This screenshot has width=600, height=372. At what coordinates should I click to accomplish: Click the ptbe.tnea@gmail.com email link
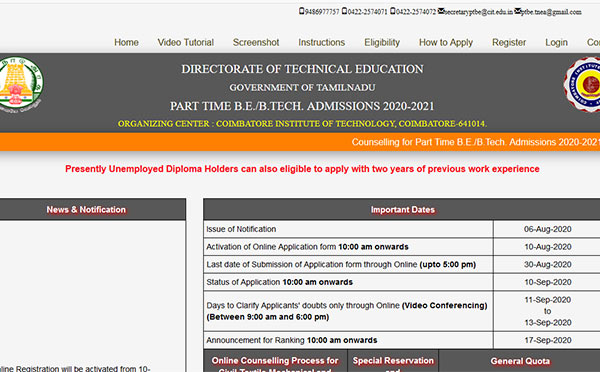[x=551, y=12]
